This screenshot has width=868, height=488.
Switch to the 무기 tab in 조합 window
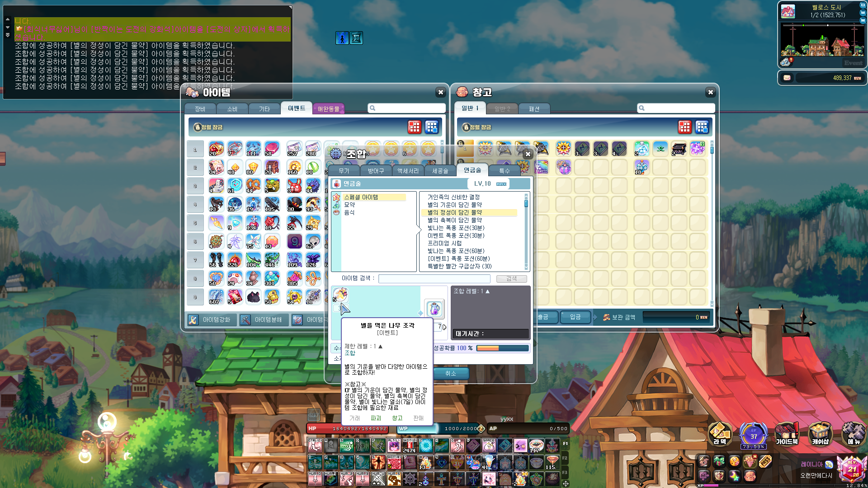(x=344, y=171)
